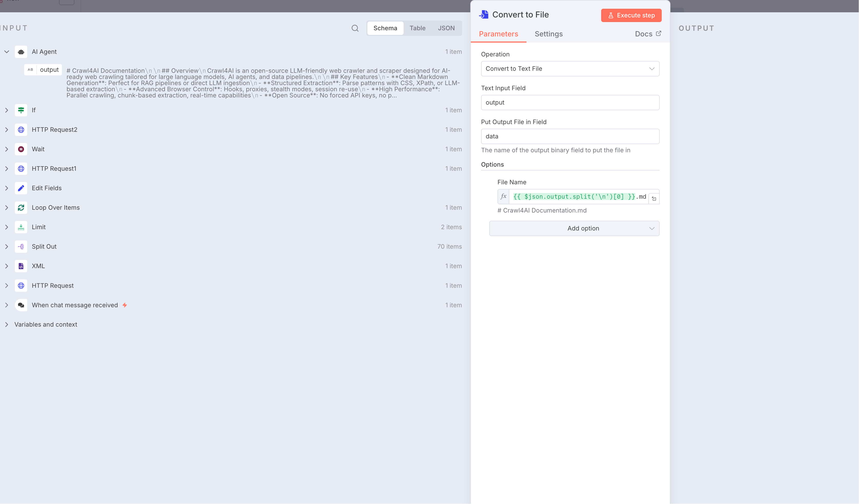Click the Loop Over Items icon
This screenshot has height=504, width=859.
[x=21, y=207]
